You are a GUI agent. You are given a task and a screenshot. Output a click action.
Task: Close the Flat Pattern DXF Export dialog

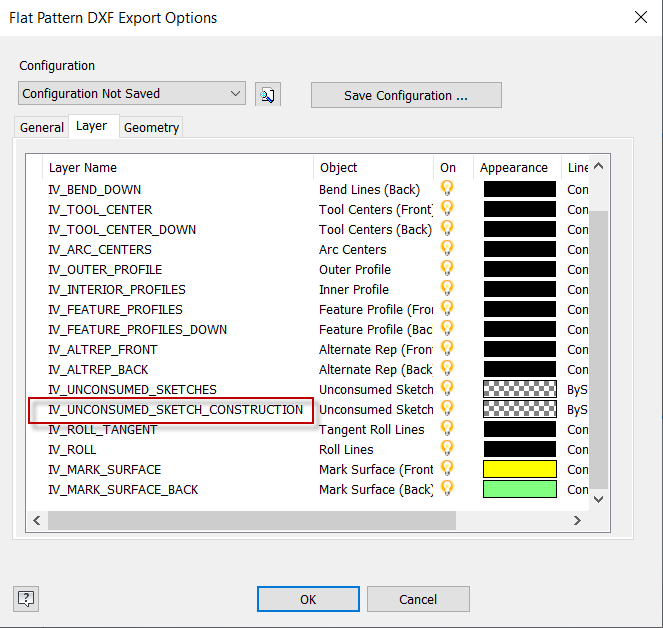641,17
